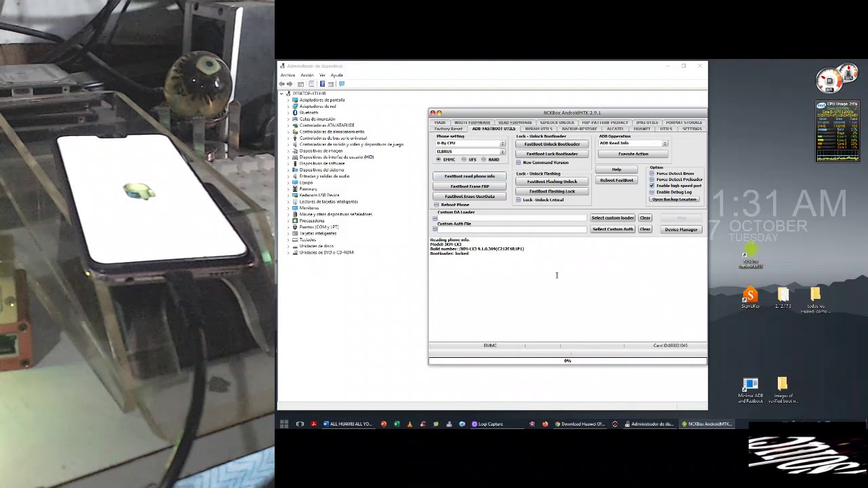868x488 pixels.
Task: Click the scan hardware monitor icon in Device Manager toolbar
Action: 342,84
